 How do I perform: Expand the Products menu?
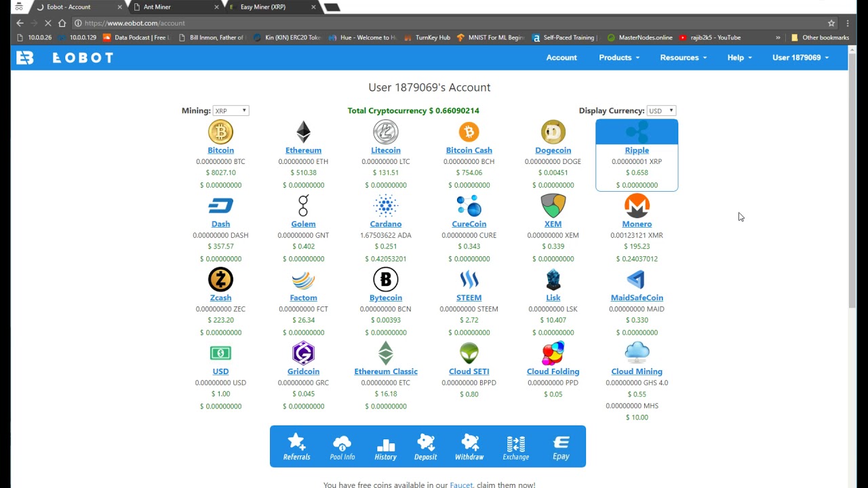coord(619,58)
